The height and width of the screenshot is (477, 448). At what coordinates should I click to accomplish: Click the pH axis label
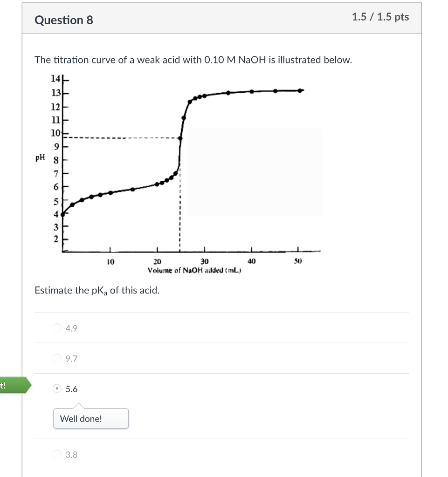(x=40, y=157)
